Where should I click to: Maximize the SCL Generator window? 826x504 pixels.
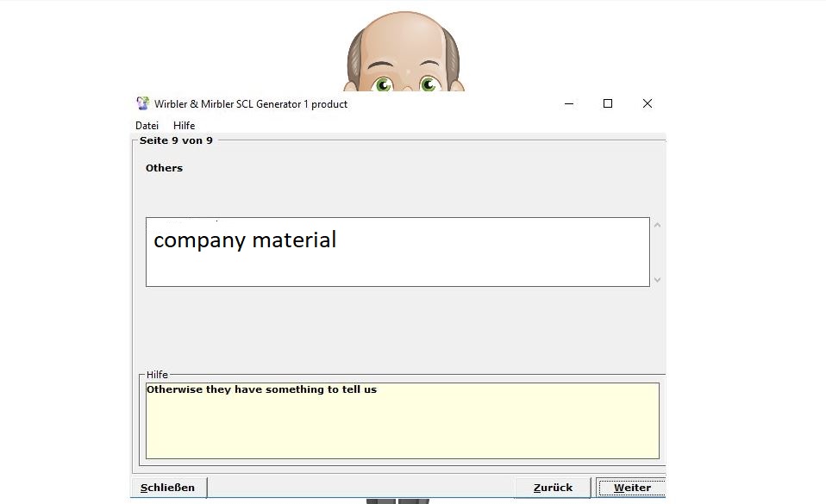(608, 103)
